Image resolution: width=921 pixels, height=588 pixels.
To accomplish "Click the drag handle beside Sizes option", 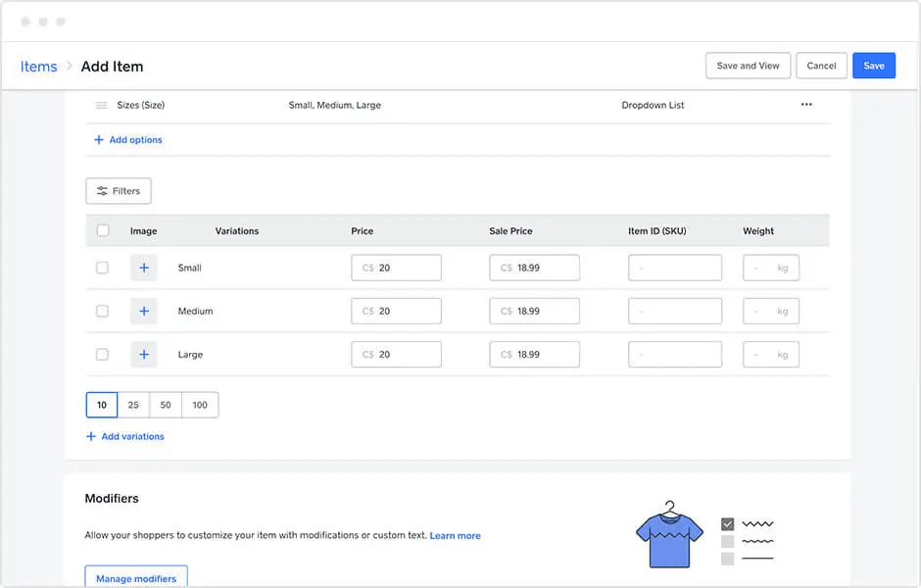I will click(x=99, y=105).
